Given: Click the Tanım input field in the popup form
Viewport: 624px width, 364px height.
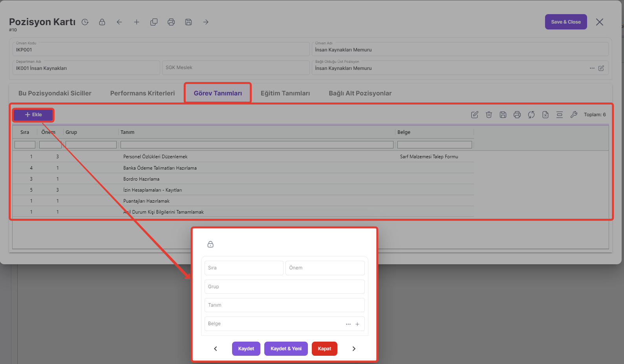Looking at the screenshot, I should pos(284,305).
